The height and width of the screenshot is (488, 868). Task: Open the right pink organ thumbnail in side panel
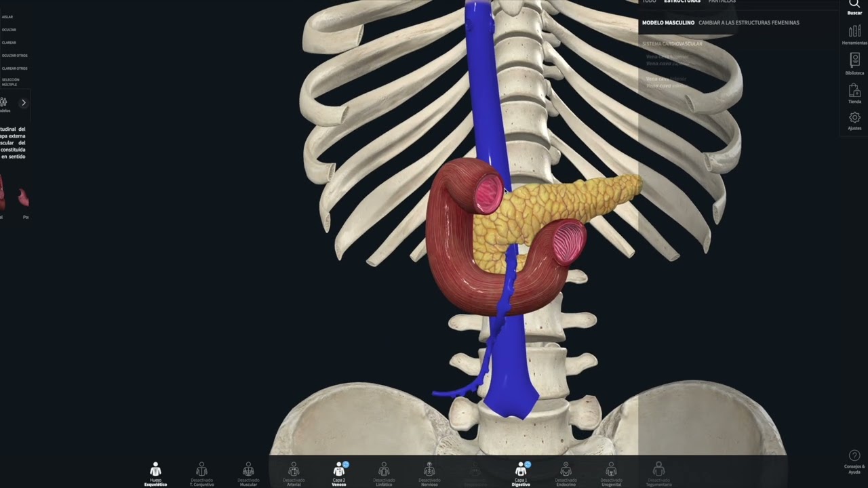[x=24, y=197]
